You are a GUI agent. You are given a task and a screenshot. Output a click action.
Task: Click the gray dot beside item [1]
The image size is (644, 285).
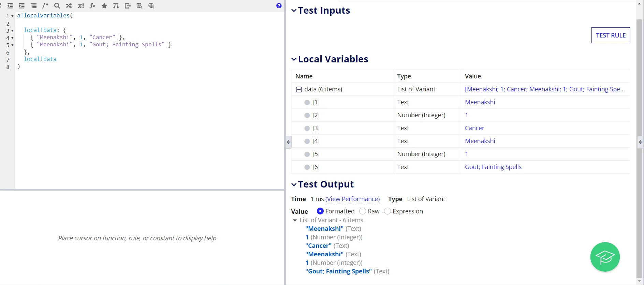tap(307, 102)
